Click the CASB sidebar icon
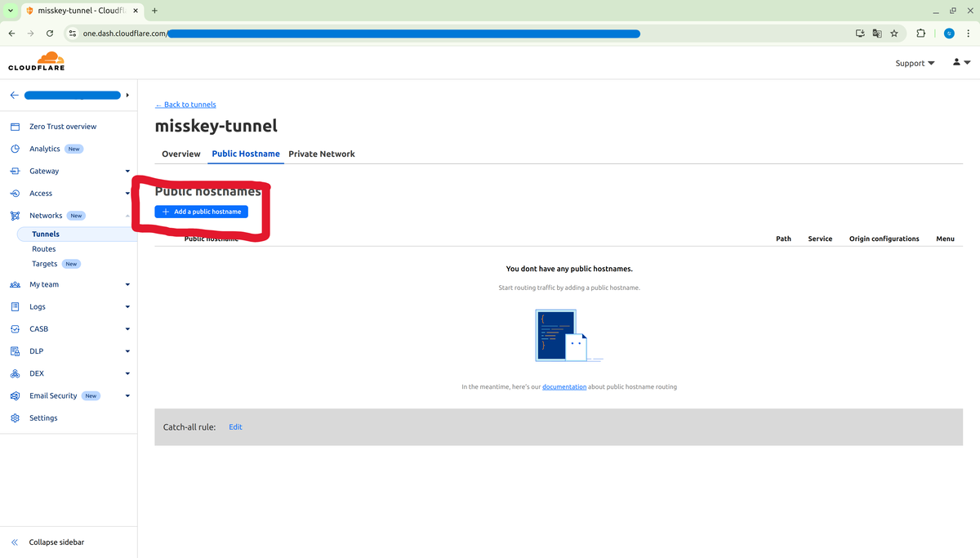The height and width of the screenshot is (558, 980). (15, 328)
